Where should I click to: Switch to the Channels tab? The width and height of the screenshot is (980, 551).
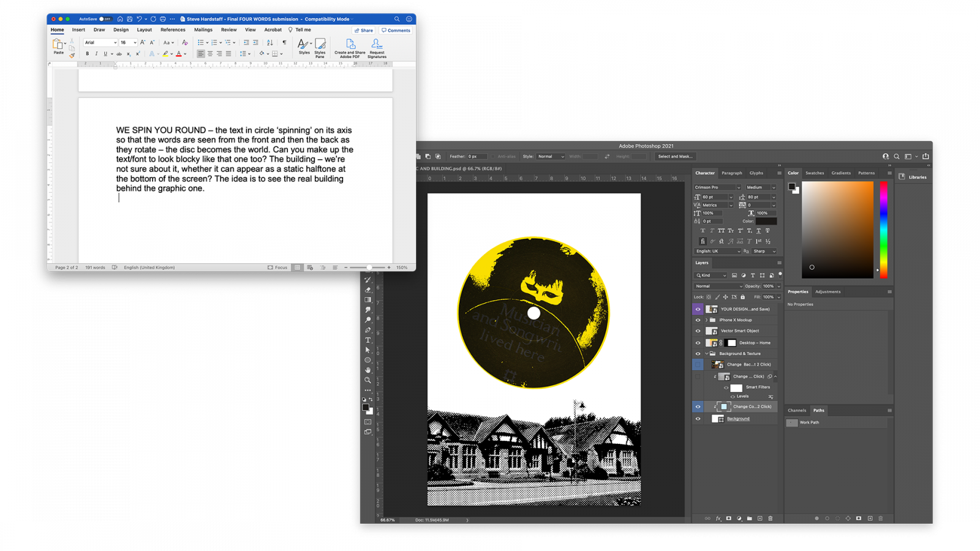tap(796, 410)
